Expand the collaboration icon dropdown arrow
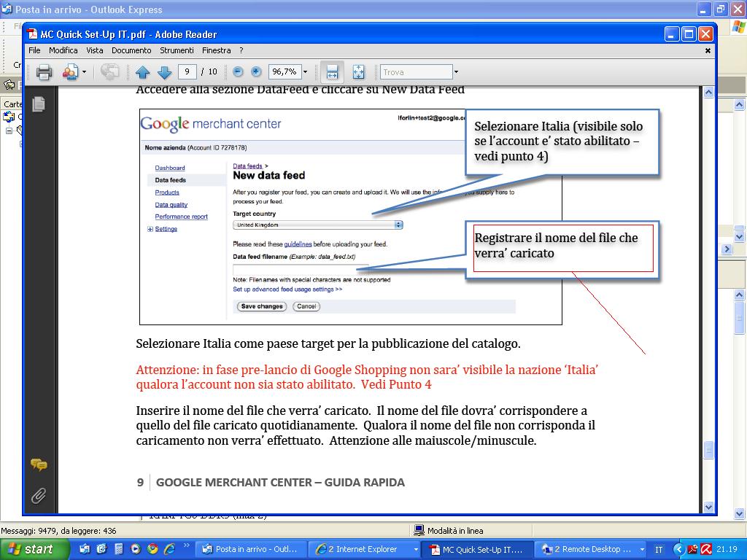 coord(85,72)
